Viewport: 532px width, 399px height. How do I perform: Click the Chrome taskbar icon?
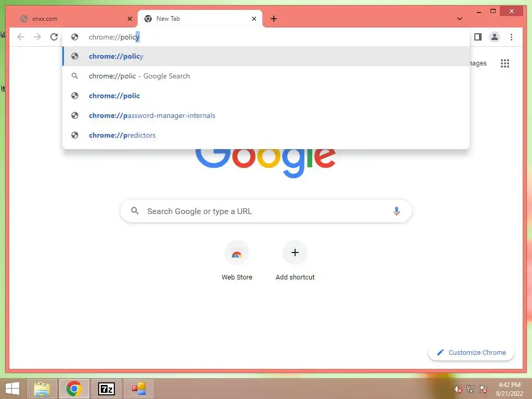click(x=74, y=389)
